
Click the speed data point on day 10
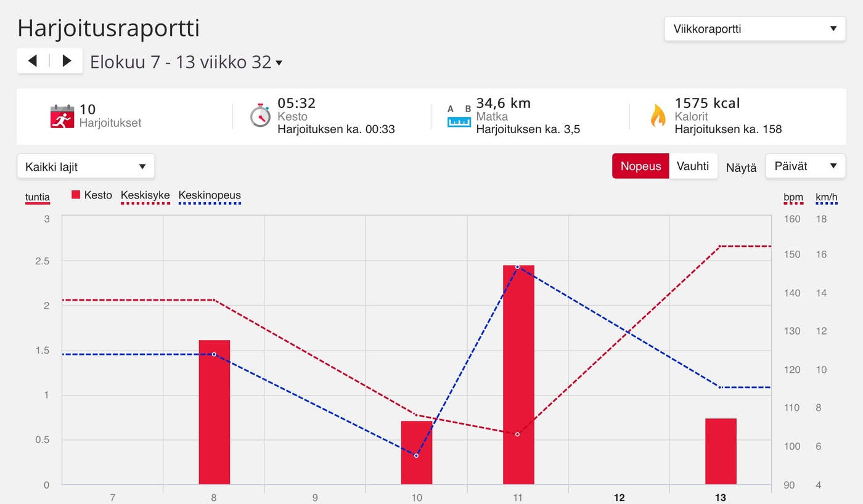tap(416, 455)
